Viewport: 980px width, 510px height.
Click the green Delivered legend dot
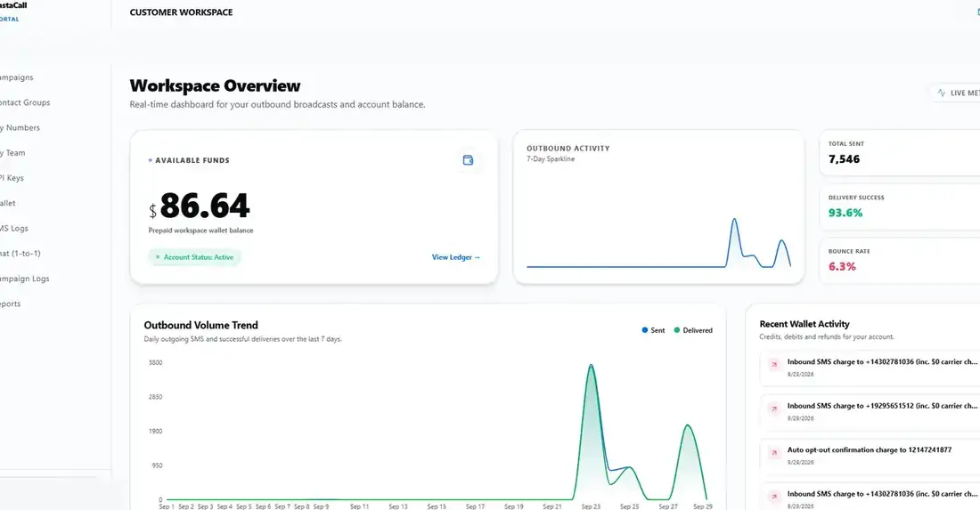click(677, 330)
